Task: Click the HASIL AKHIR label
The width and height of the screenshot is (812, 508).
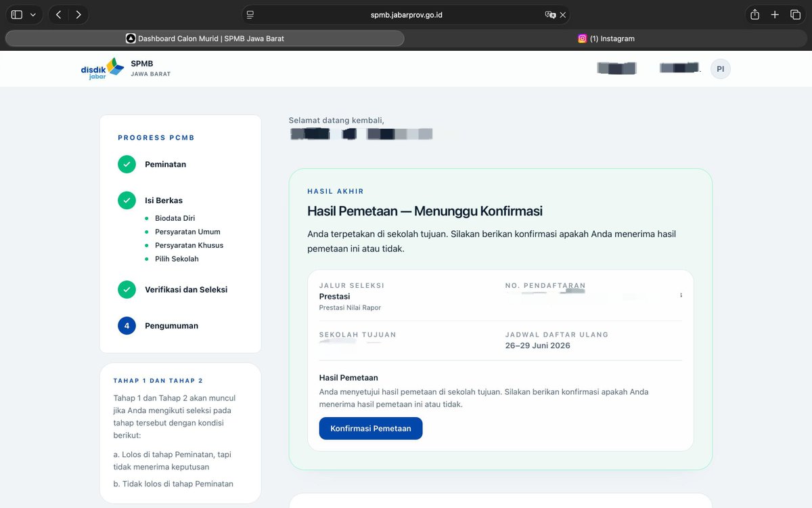Action: click(336, 192)
